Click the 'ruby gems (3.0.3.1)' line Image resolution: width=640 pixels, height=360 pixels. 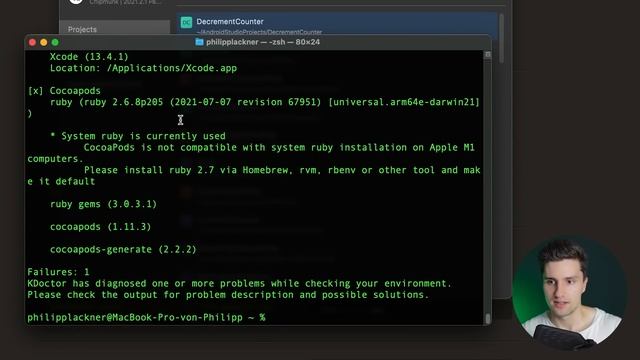103,204
